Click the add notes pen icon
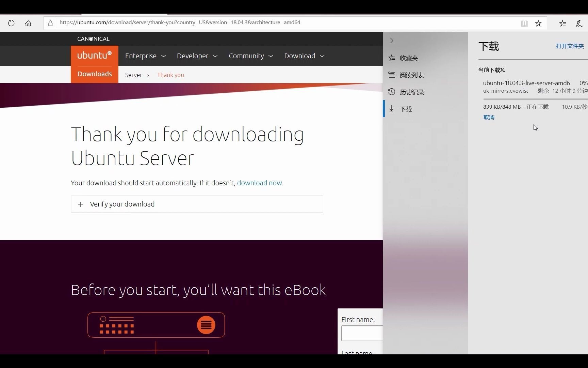 point(579,23)
